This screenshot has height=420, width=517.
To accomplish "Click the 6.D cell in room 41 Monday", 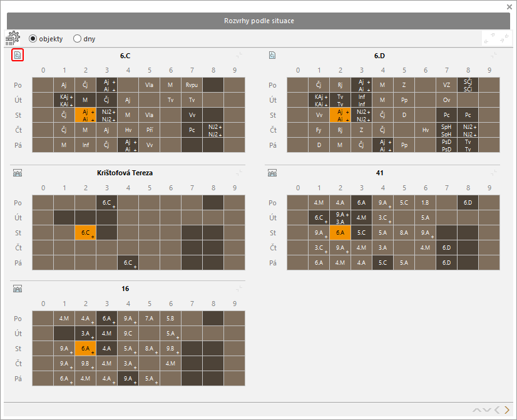I will [x=468, y=203].
